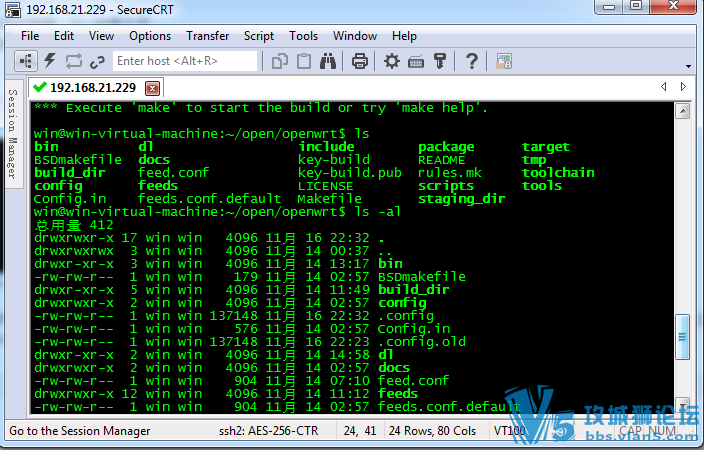
Task: Click the Disconnect link icon
Action: coord(97,62)
